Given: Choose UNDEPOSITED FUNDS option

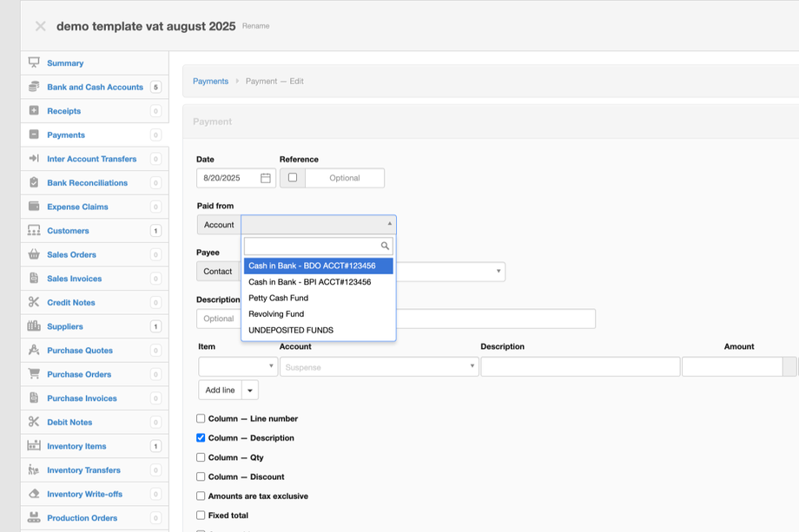Looking at the screenshot, I should pyautogui.click(x=291, y=330).
